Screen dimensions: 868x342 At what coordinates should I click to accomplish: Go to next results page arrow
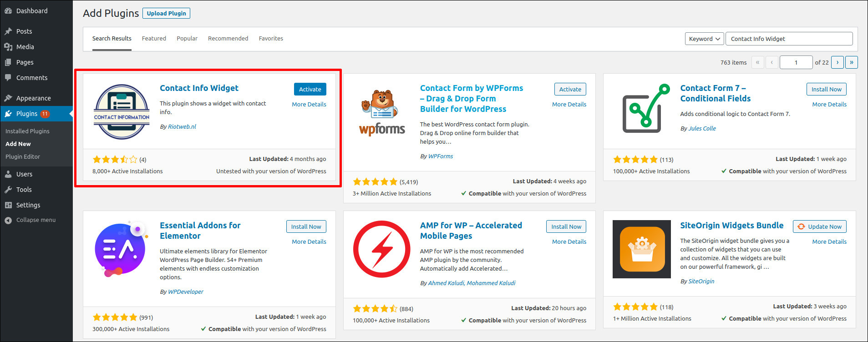838,62
